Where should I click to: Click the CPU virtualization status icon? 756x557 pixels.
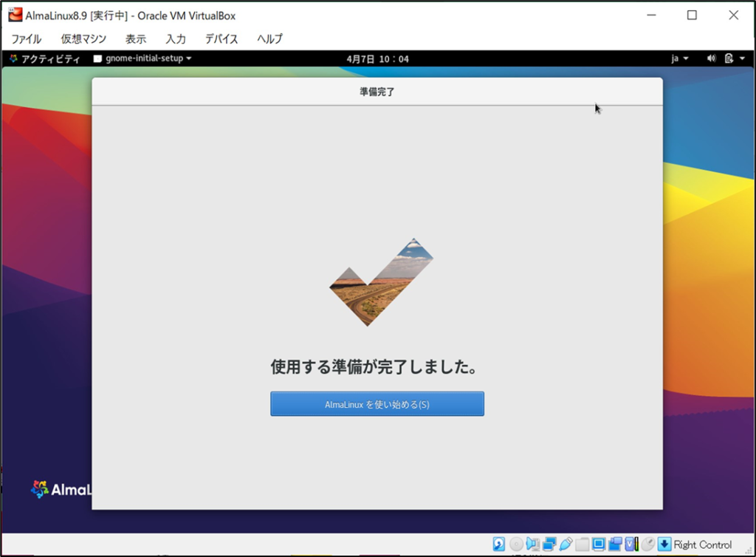point(632,544)
